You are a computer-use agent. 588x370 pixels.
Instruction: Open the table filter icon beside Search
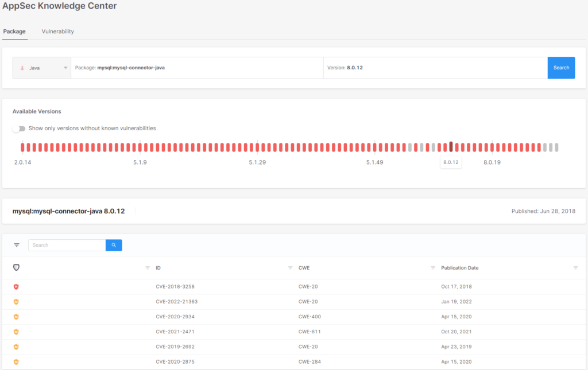(x=17, y=246)
